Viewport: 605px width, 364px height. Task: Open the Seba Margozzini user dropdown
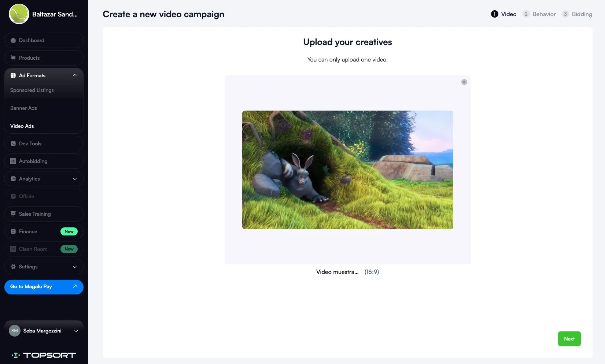(x=44, y=331)
